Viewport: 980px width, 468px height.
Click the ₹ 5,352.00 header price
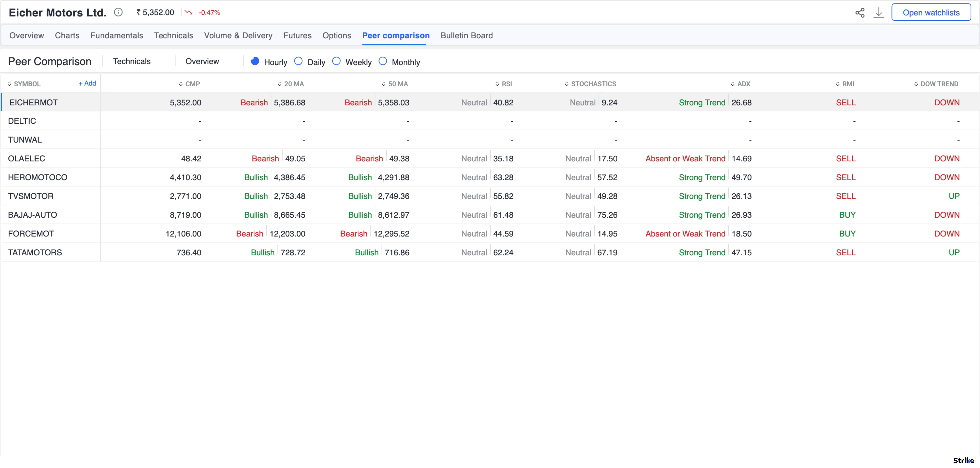(x=155, y=12)
